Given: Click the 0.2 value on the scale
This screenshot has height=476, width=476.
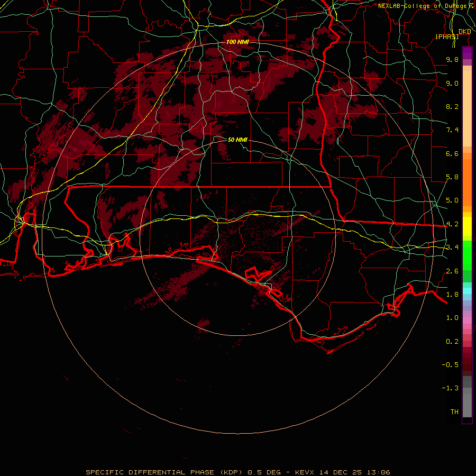Looking at the screenshot, I should click(452, 342).
